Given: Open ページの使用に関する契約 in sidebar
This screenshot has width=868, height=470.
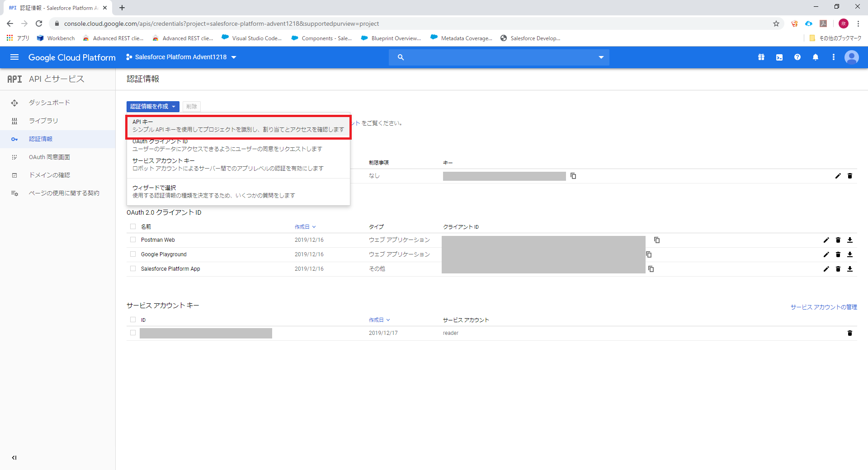Looking at the screenshot, I should [x=58, y=193].
